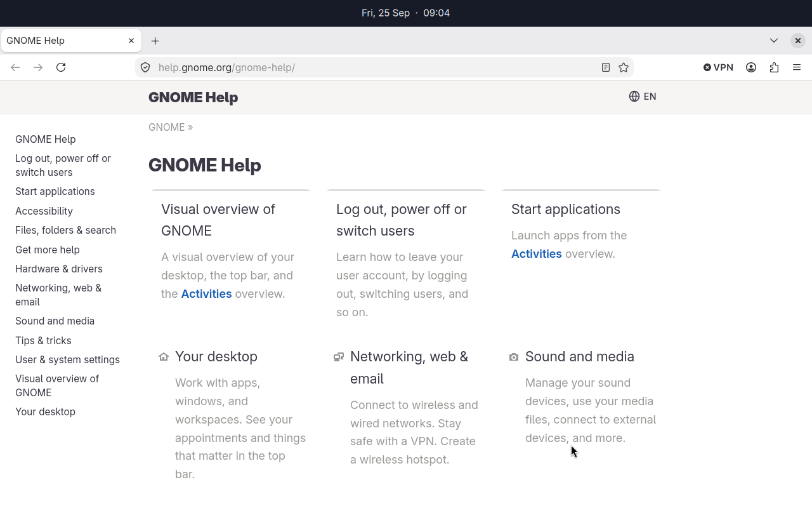Open the clock and calendar in top bar
812x508 pixels.
[x=406, y=13]
